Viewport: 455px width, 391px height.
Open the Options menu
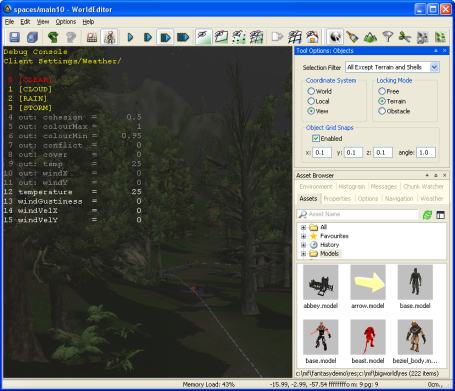[66, 22]
